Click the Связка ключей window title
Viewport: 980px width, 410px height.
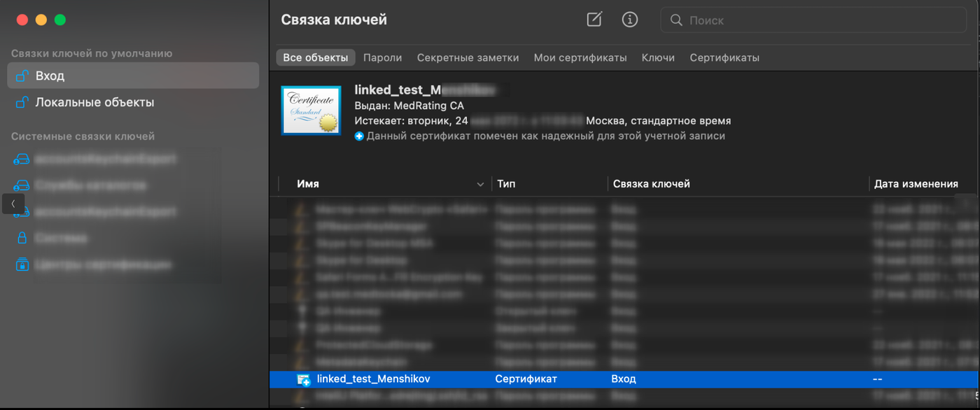pyautogui.click(x=334, y=20)
